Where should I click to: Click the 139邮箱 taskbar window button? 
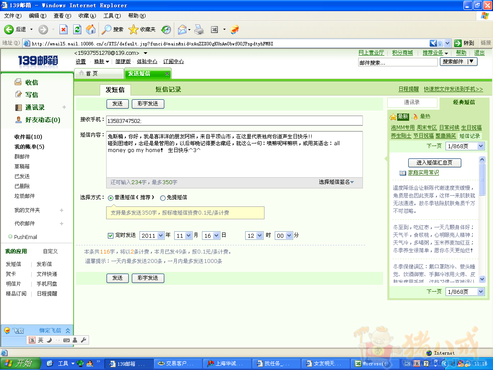[x=128, y=364]
